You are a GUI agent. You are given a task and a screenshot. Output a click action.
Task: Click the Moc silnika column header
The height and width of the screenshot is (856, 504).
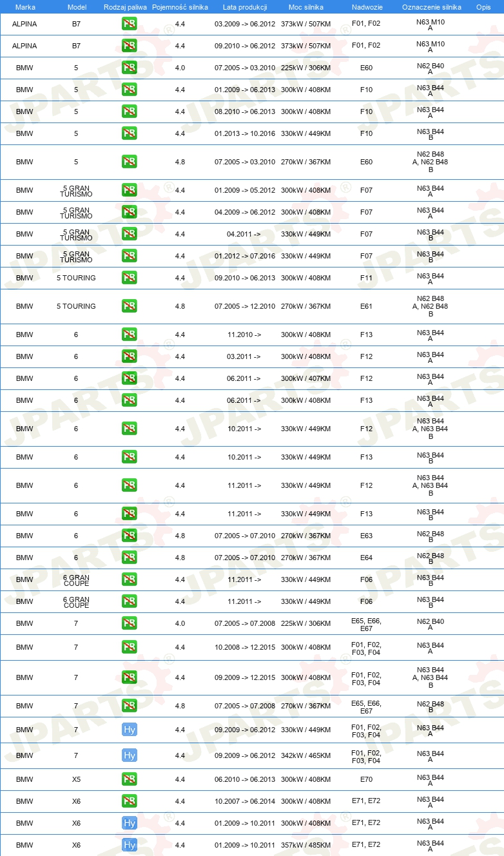(x=305, y=7)
